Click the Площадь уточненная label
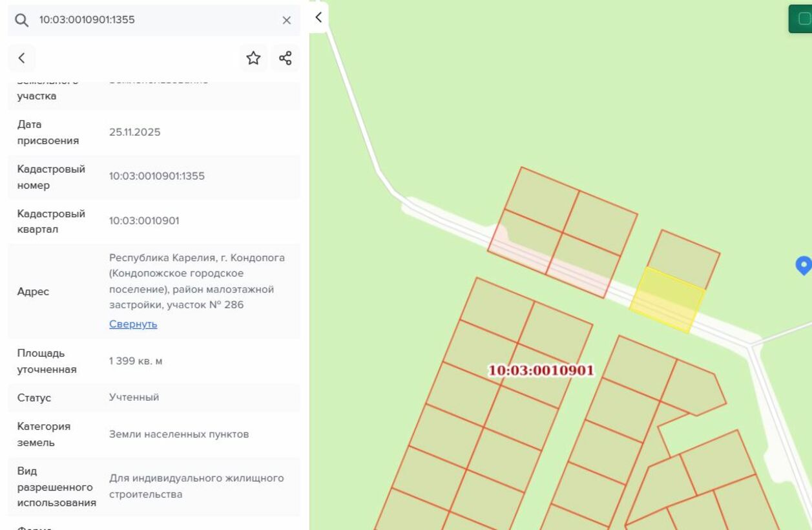812x530 pixels. pyautogui.click(x=47, y=361)
